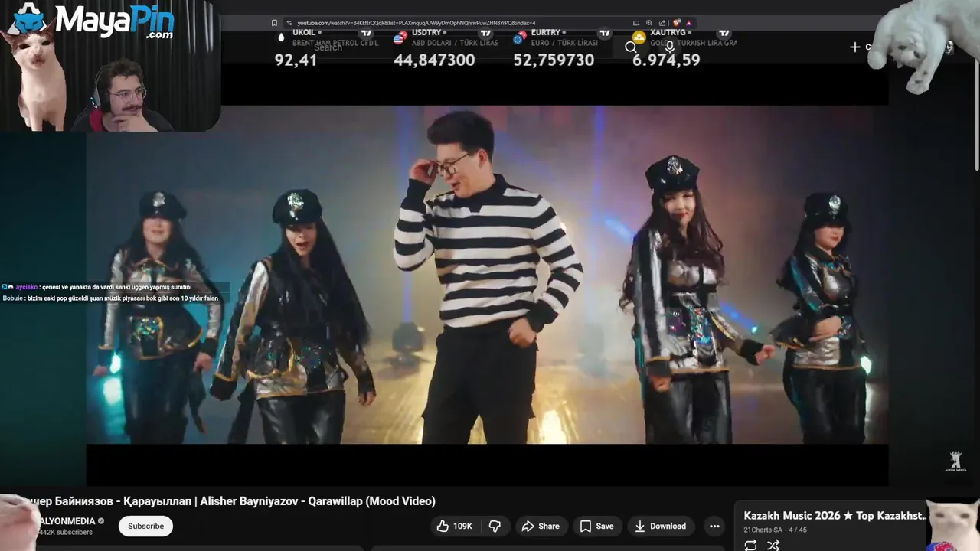The width and height of the screenshot is (980, 551).
Task: Open the more actions three-dot menu
Action: (x=714, y=526)
